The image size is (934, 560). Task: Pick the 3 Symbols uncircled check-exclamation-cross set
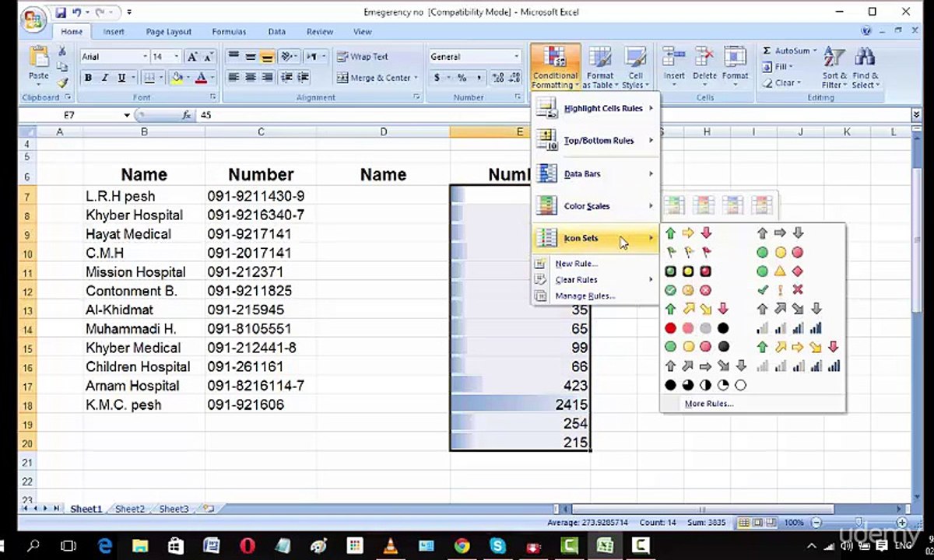[x=780, y=290]
